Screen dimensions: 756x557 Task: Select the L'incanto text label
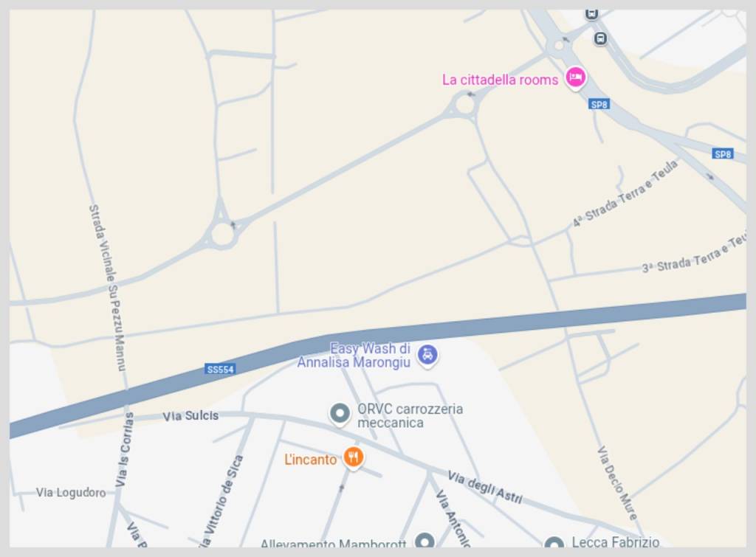[x=310, y=460]
